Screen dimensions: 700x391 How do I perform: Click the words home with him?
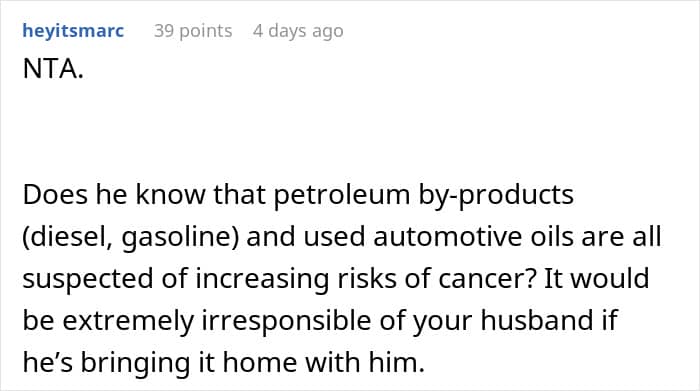(x=324, y=362)
